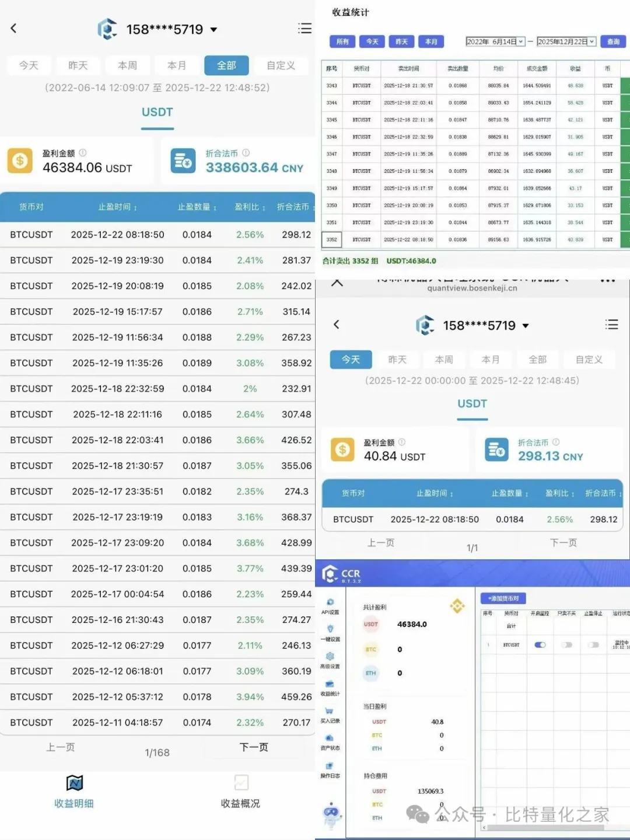
Task: Enable the 只卖不买 toggle
Action: coord(566,644)
